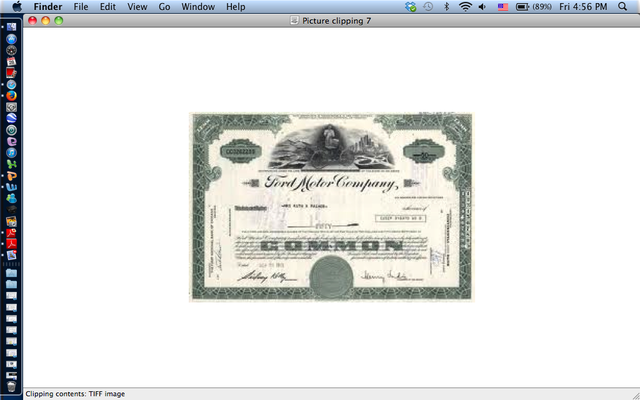Open the Help menu
Viewport: 640px width, 400px height.
click(x=236, y=7)
